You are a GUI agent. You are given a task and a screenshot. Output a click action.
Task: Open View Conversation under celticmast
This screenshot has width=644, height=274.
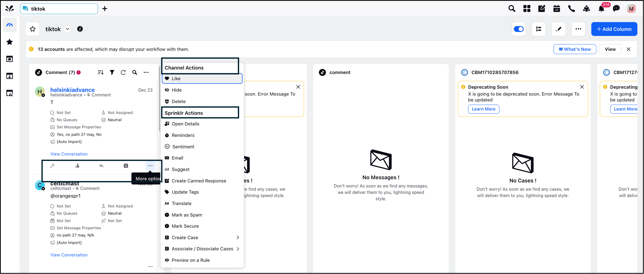coord(69,255)
